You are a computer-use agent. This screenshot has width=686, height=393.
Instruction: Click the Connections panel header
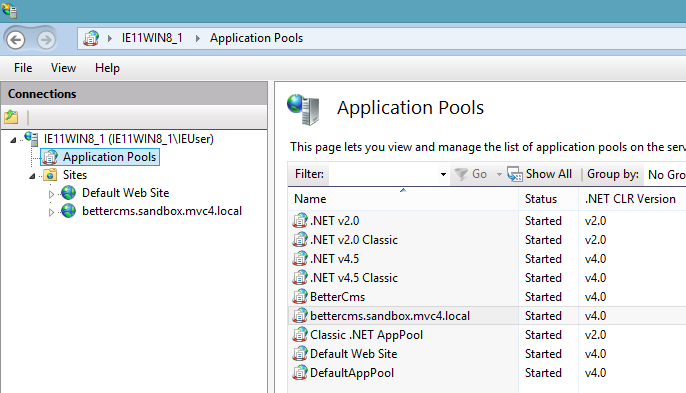pos(134,94)
